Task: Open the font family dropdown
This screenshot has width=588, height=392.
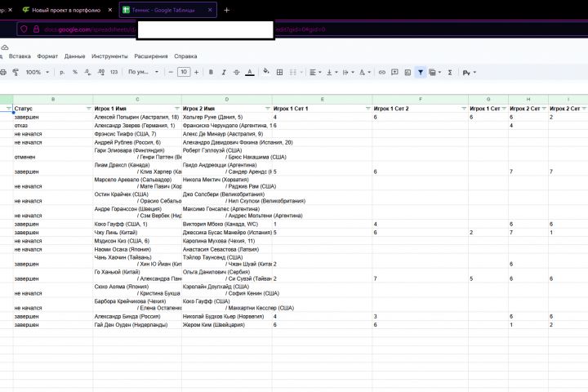Action: click(143, 72)
